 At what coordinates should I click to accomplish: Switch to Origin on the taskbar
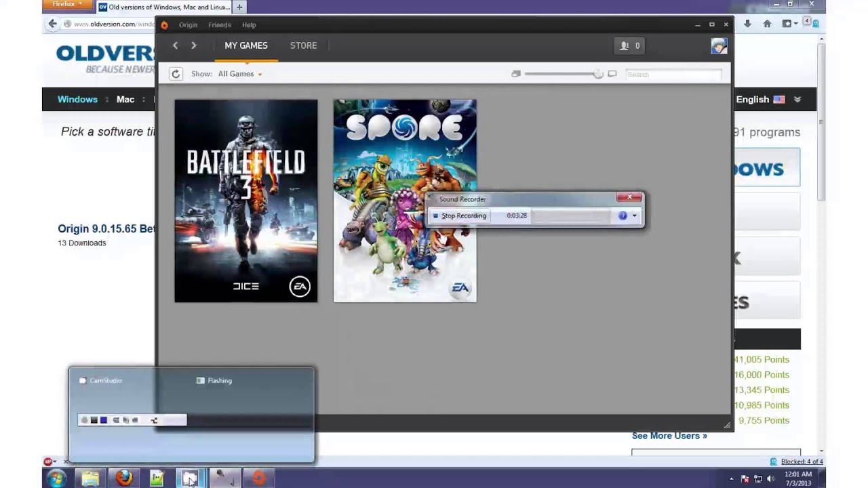pos(258,479)
